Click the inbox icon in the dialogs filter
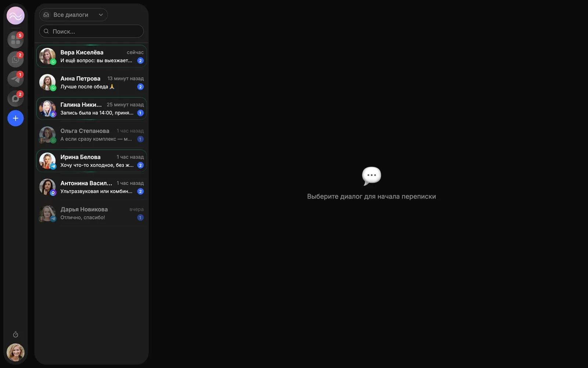This screenshot has width=588, height=368. 46,15
